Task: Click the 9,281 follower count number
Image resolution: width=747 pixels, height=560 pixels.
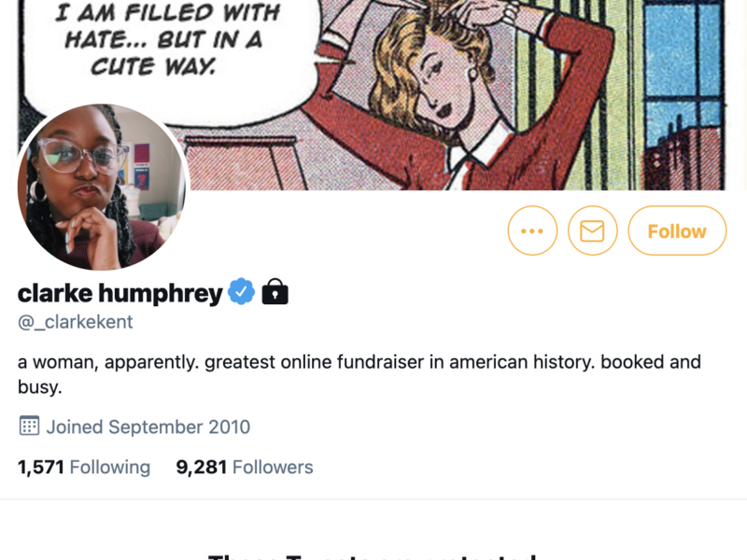Action: 201,468
